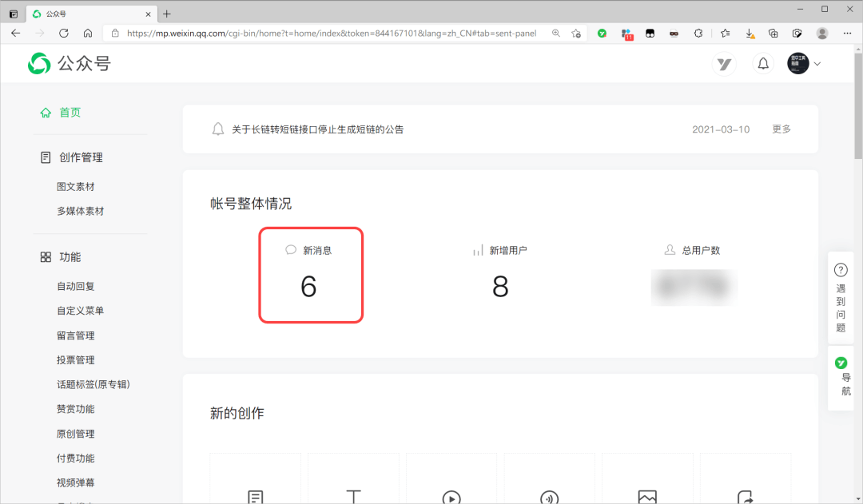The height and width of the screenshot is (504, 863).
Task: Create a video post via play icon
Action: click(x=451, y=498)
